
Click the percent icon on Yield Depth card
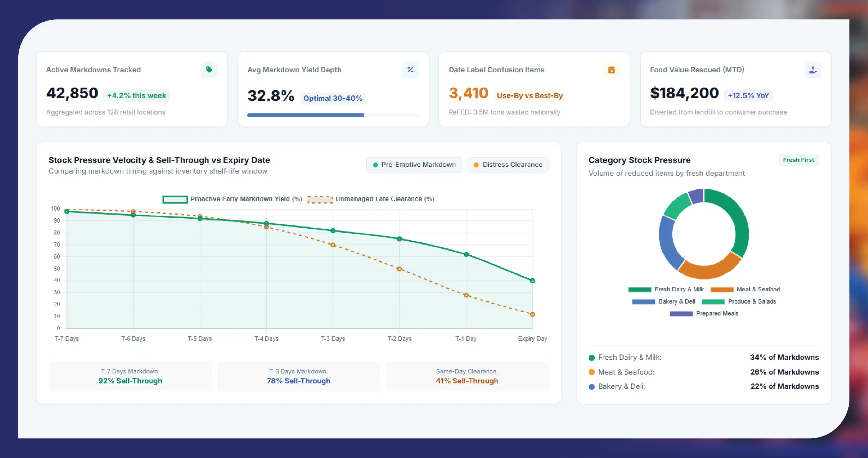pyautogui.click(x=410, y=70)
